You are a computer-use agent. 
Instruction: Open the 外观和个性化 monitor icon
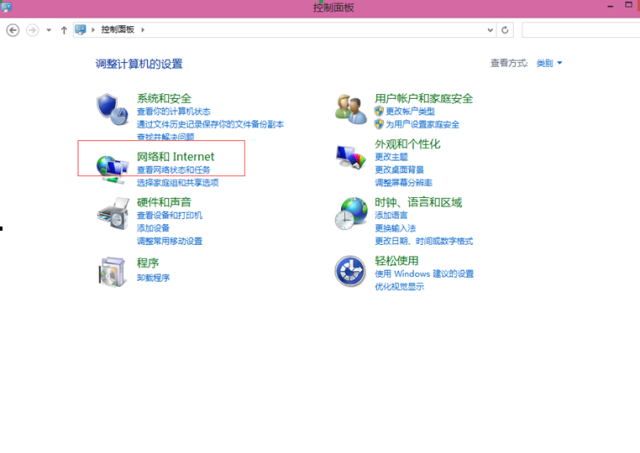[351, 157]
